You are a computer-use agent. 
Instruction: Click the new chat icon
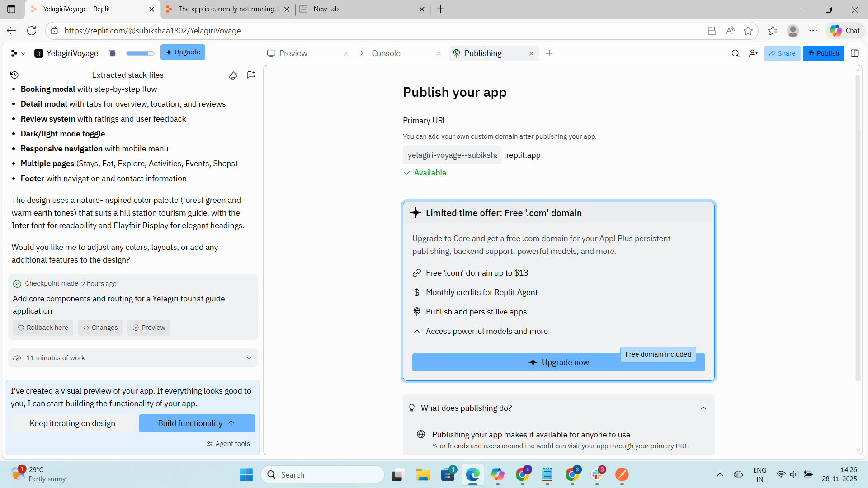[x=251, y=75]
